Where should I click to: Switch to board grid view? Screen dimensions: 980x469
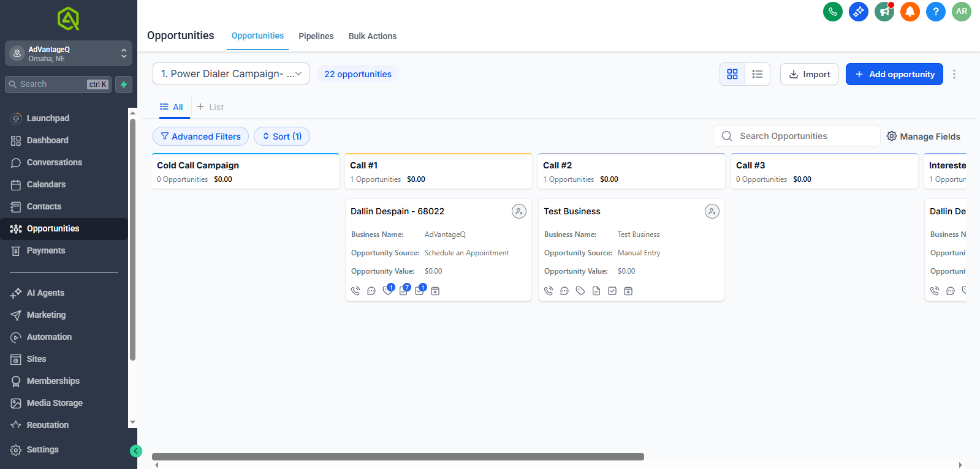coord(732,74)
